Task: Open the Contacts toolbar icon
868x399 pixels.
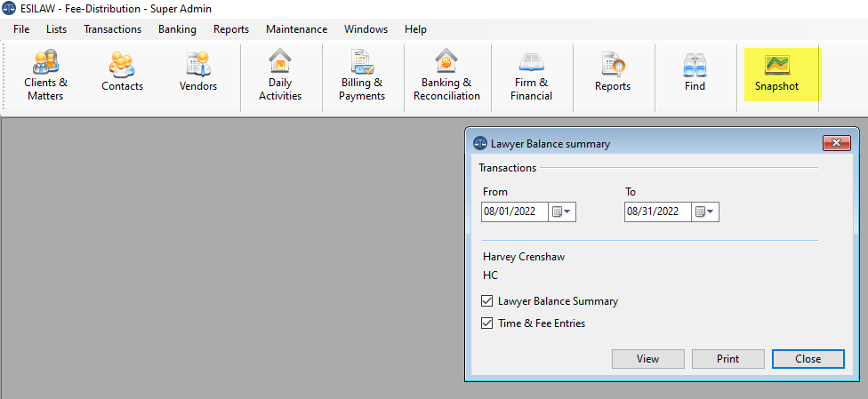Action: point(123,72)
